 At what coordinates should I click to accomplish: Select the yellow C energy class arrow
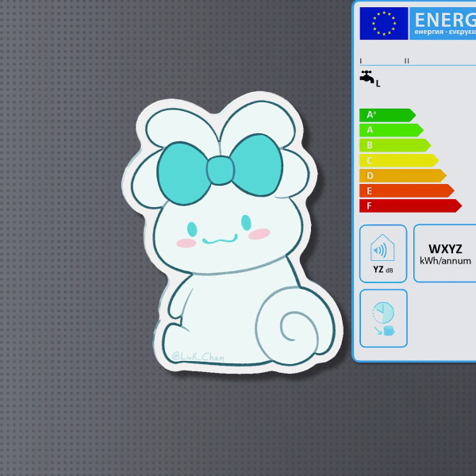[x=399, y=160]
